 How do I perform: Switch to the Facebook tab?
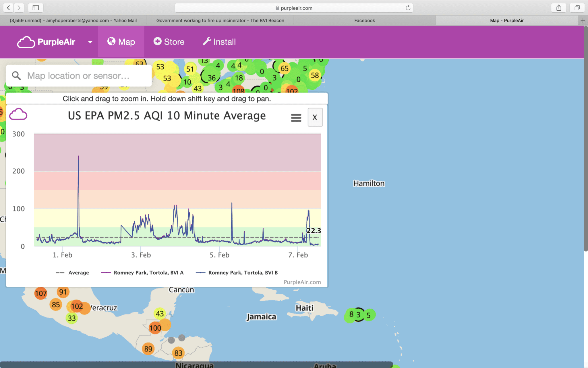(x=365, y=20)
